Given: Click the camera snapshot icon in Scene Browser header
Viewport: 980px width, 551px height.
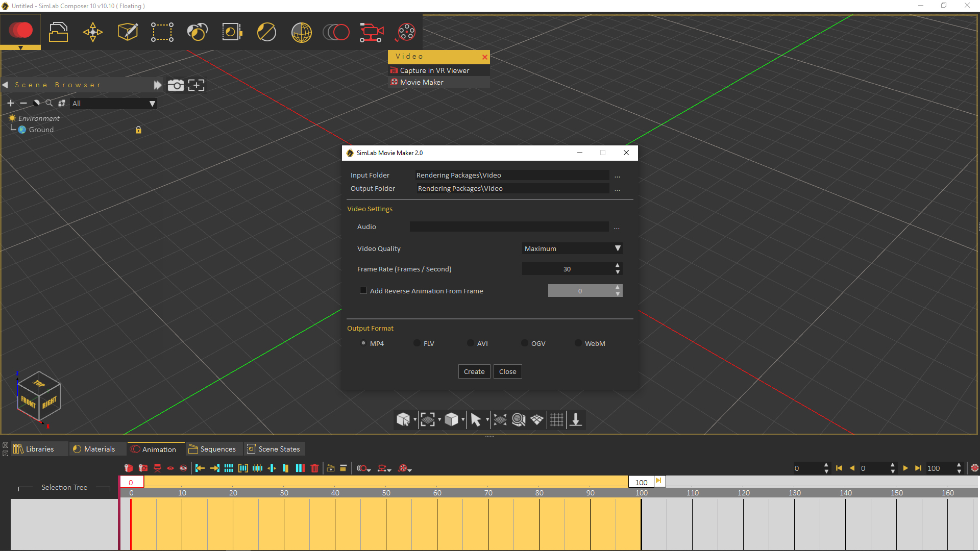Looking at the screenshot, I should (176, 85).
